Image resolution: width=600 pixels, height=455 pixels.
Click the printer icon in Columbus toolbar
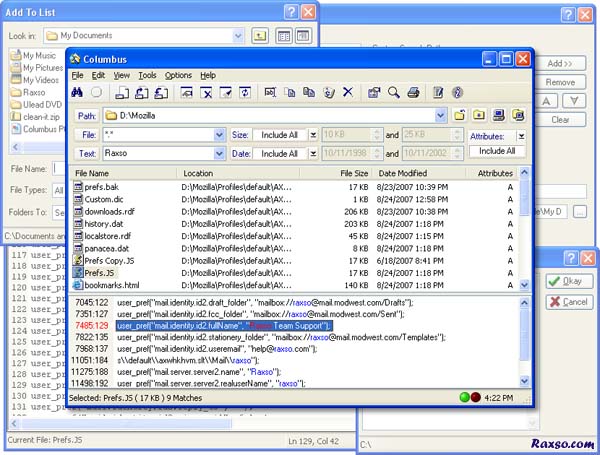tap(413, 92)
